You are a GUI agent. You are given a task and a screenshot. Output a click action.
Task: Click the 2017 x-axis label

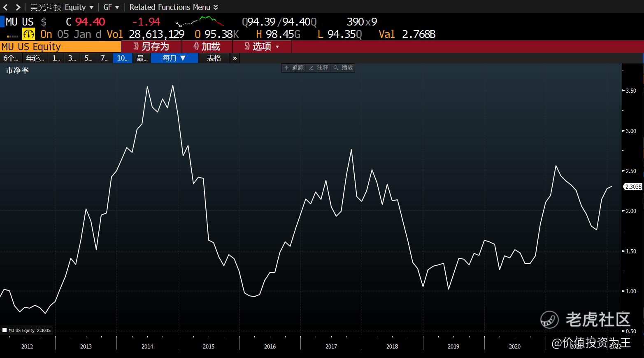point(331,346)
